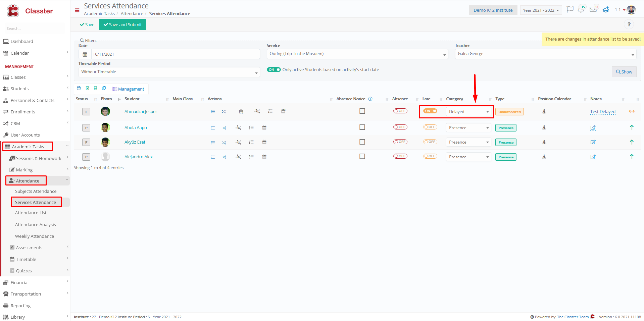Click the Show button

point(624,72)
